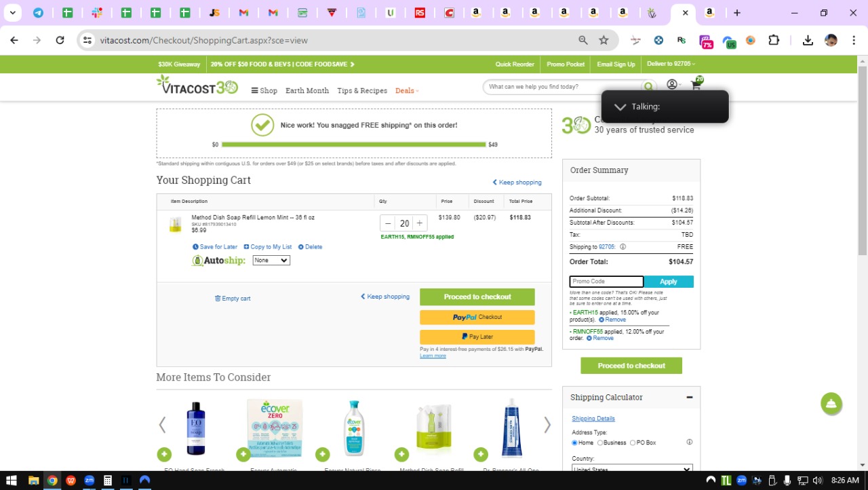Decrease quantity with the minus button

point(388,223)
